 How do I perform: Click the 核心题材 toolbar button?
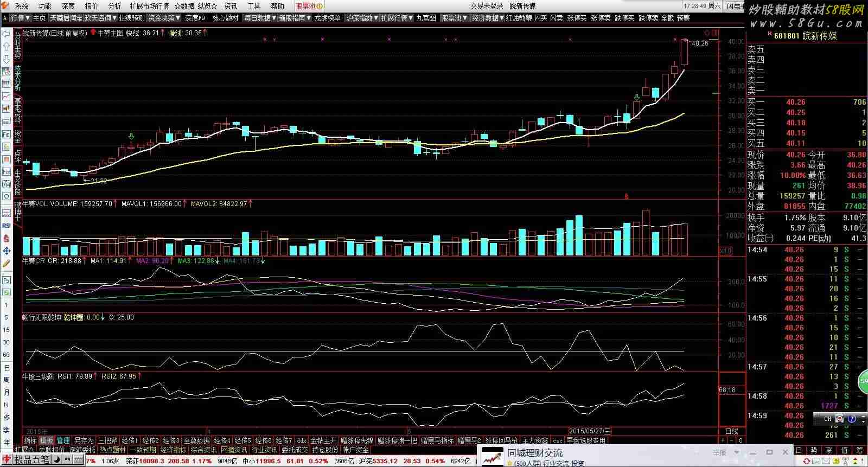click(225, 18)
